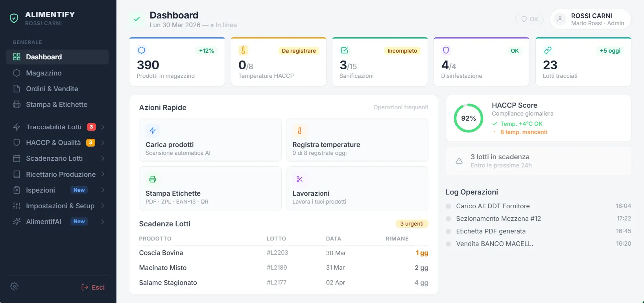Open the Carica prodotti quick action
This screenshot has width=644, height=303.
tap(210, 140)
